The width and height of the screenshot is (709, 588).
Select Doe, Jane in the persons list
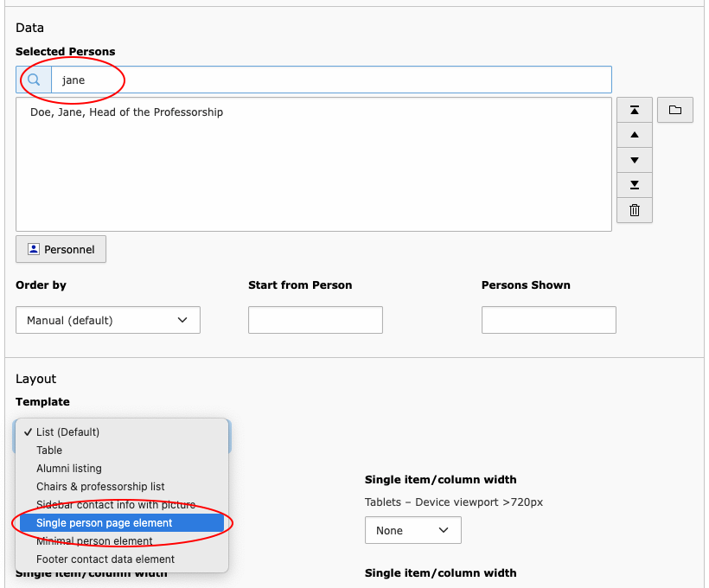coord(126,112)
